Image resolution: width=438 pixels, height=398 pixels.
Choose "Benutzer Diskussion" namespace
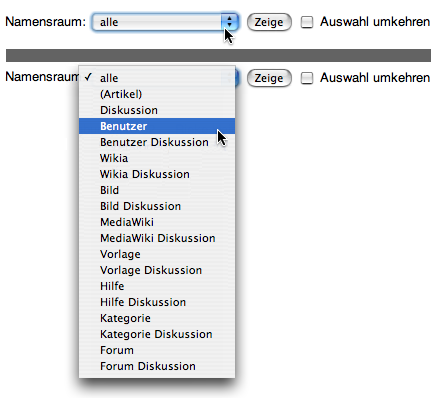(157, 142)
